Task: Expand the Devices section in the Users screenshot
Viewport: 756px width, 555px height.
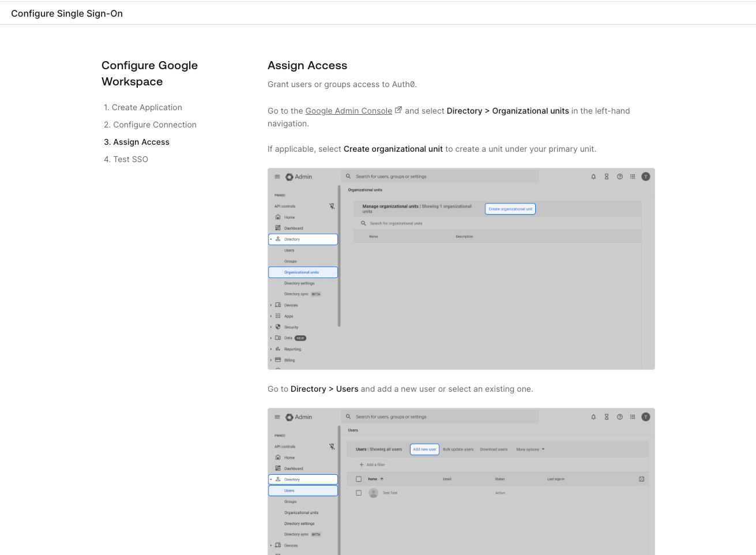Action: click(x=271, y=545)
